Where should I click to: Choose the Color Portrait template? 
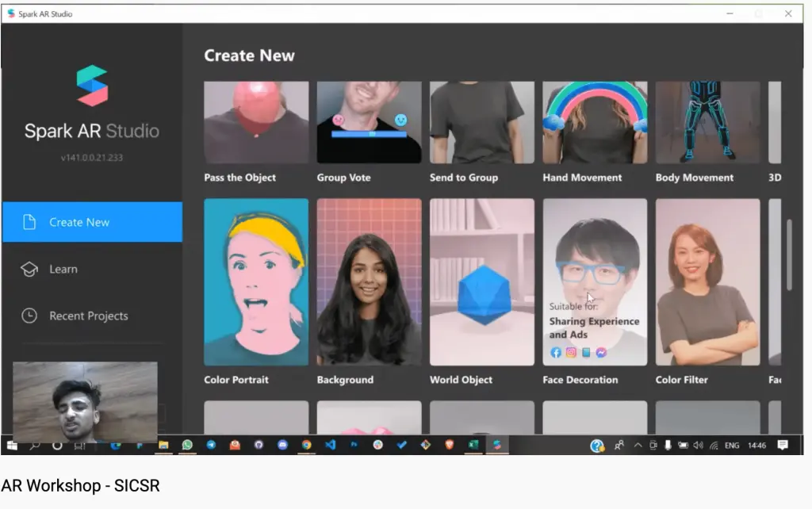(x=256, y=282)
